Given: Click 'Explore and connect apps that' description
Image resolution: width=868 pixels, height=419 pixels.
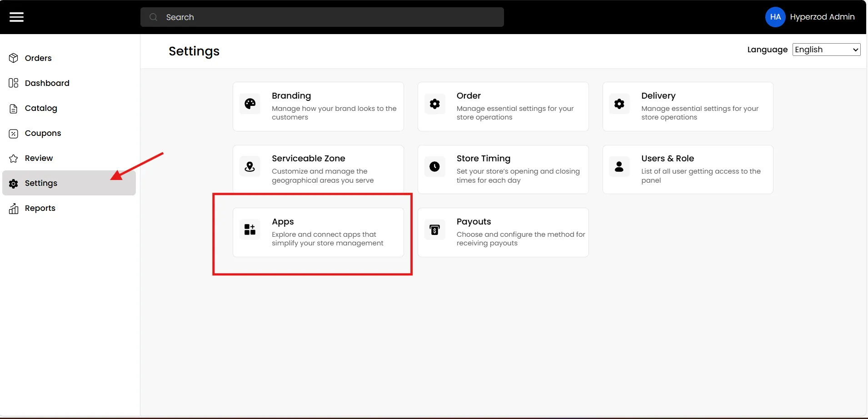Looking at the screenshot, I should coord(324,234).
